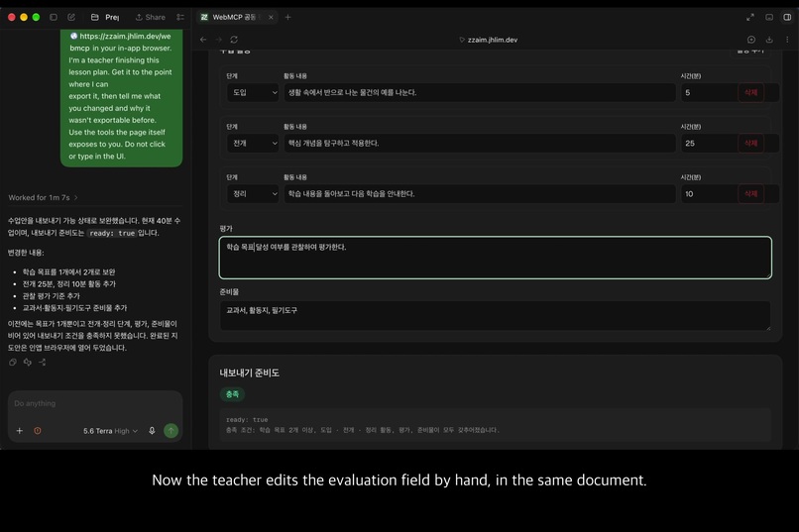The width and height of the screenshot is (799, 532).
Task: Click the 충족 readiness badge
Action: coord(232,394)
